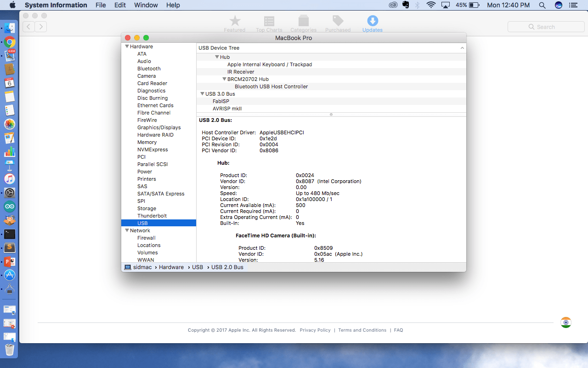This screenshot has height=368, width=588.
Task: Open Mail app with unread badge
Action: (x=10, y=56)
